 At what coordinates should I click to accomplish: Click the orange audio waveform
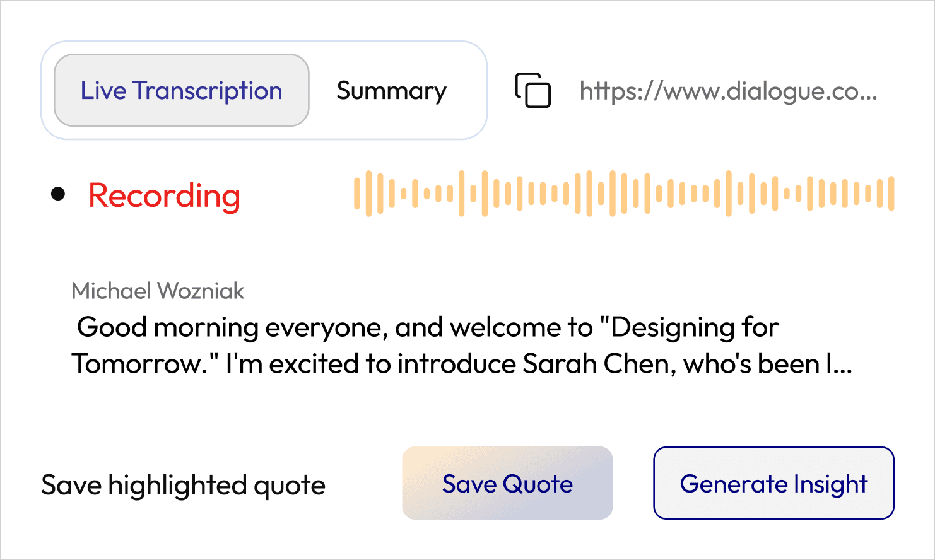(x=624, y=193)
